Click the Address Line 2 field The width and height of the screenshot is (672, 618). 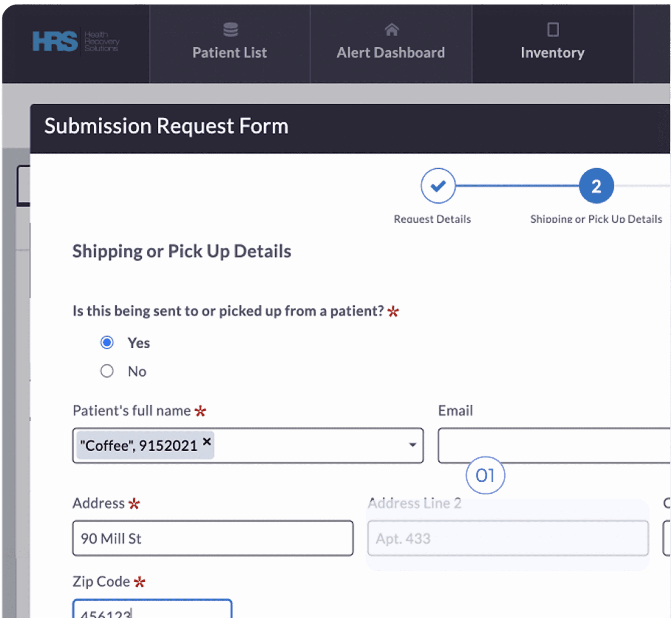(x=508, y=539)
